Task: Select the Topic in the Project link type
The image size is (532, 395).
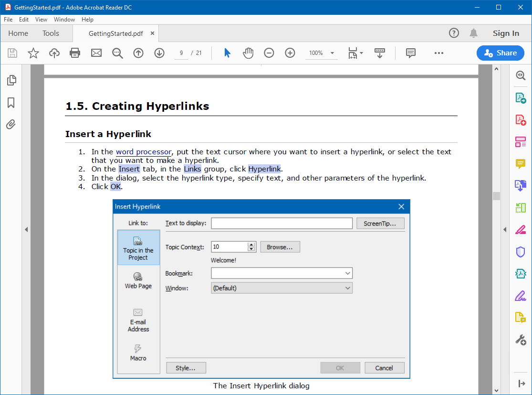Action: coord(138,247)
